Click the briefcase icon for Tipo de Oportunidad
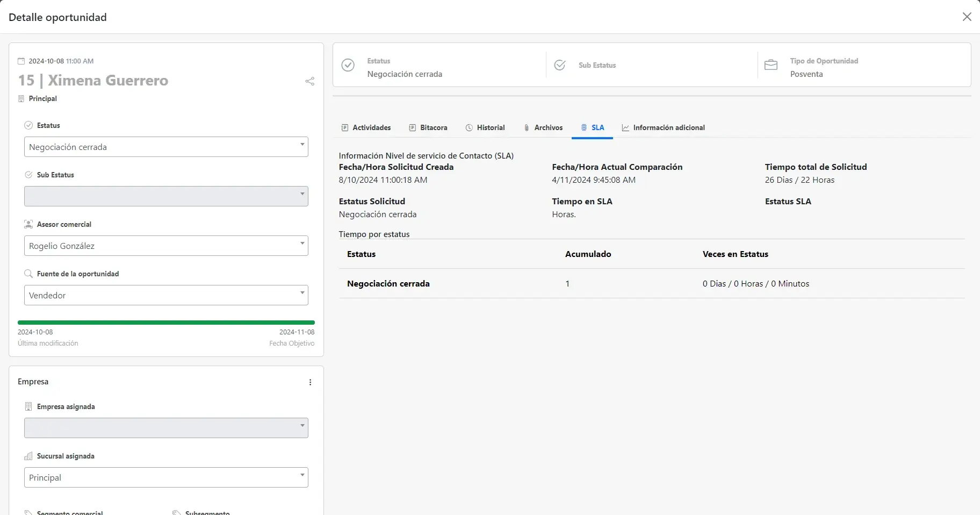Image resolution: width=980 pixels, height=515 pixels. pos(771,65)
